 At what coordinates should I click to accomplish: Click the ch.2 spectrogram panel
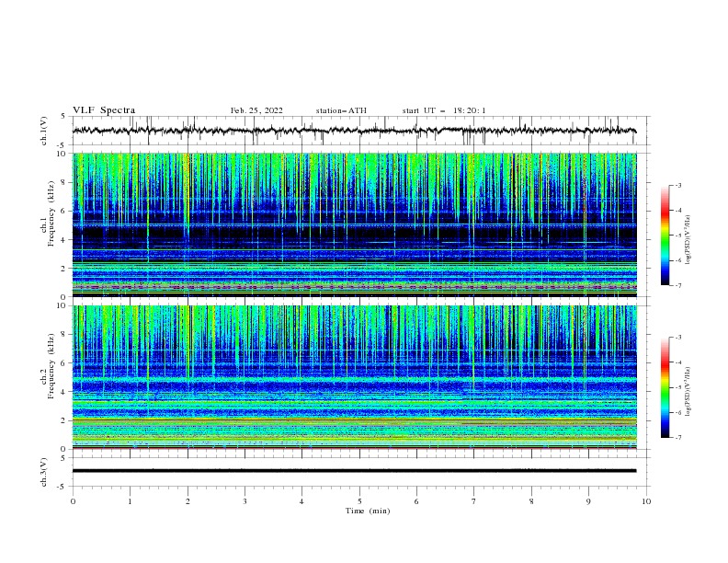tap(354, 377)
